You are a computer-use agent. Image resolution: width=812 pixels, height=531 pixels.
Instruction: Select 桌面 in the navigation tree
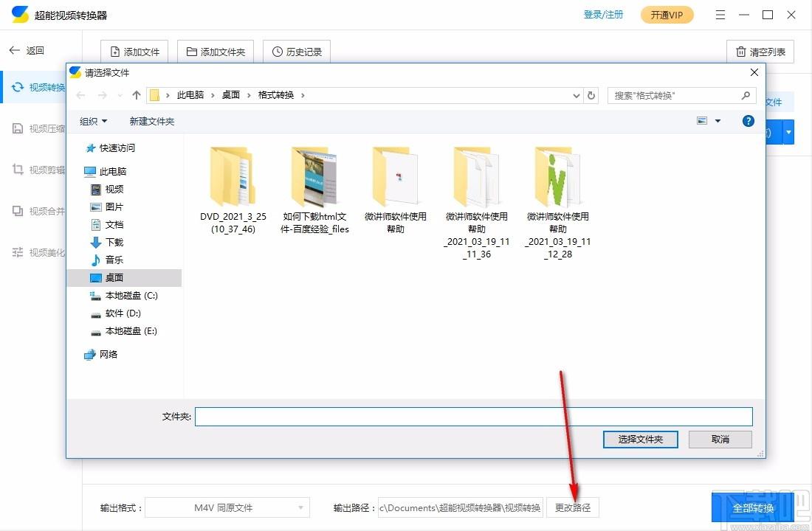[124, 277]
